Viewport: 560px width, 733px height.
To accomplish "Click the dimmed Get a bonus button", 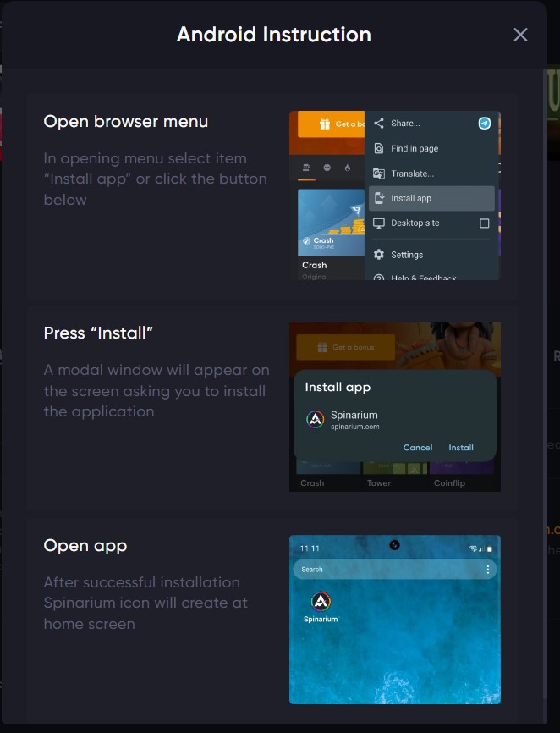I will click(x=346, y=347).
